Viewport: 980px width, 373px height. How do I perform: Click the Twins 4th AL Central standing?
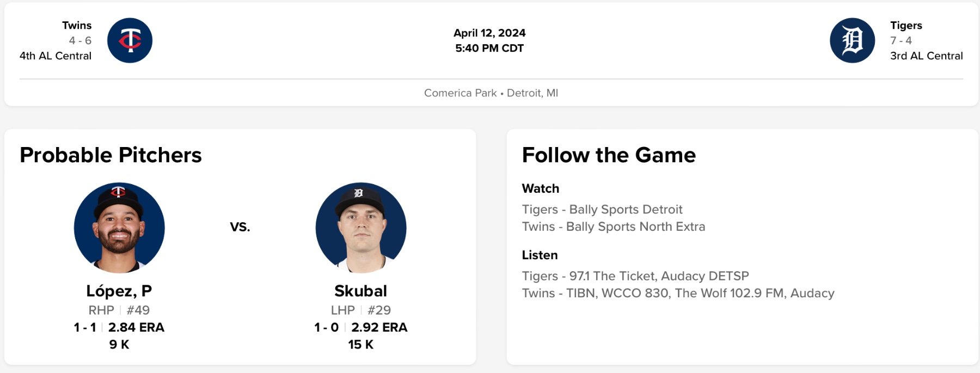point(56,56)
